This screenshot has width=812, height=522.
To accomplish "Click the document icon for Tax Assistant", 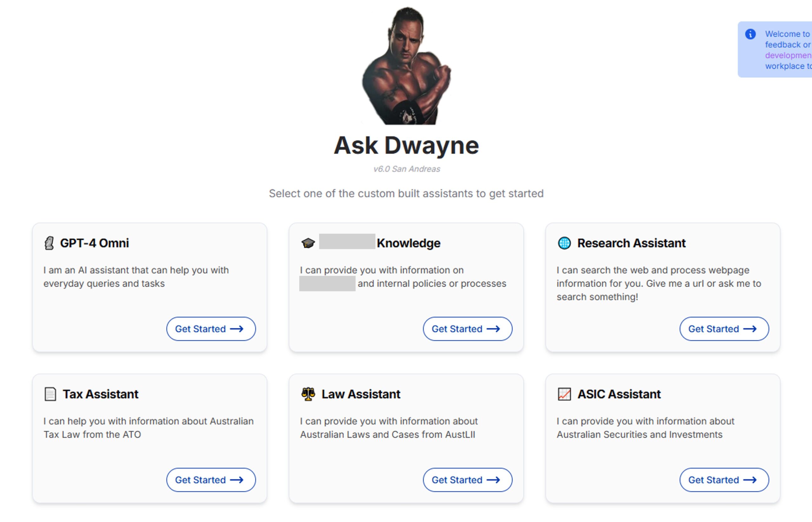I will (50, 394).
